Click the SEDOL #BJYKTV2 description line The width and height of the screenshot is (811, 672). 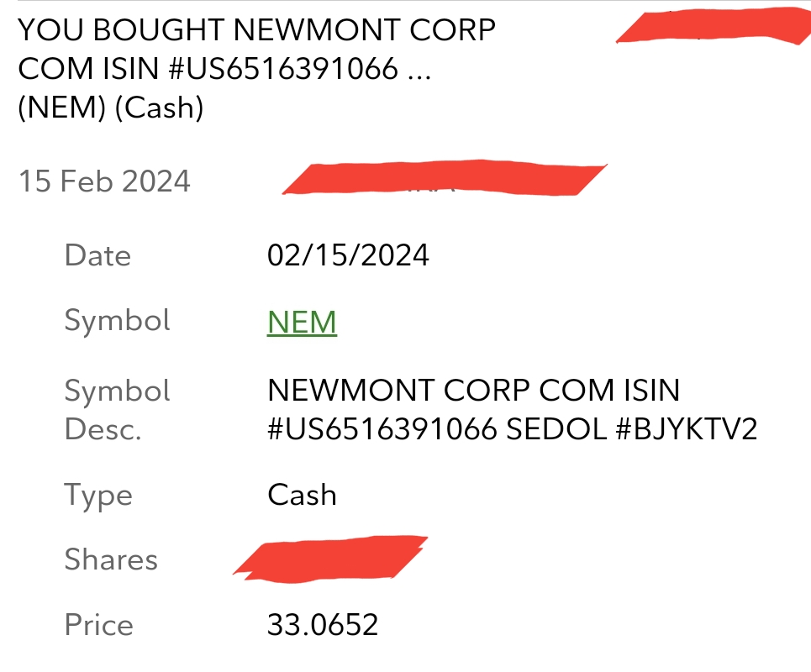tap(512, 429)
